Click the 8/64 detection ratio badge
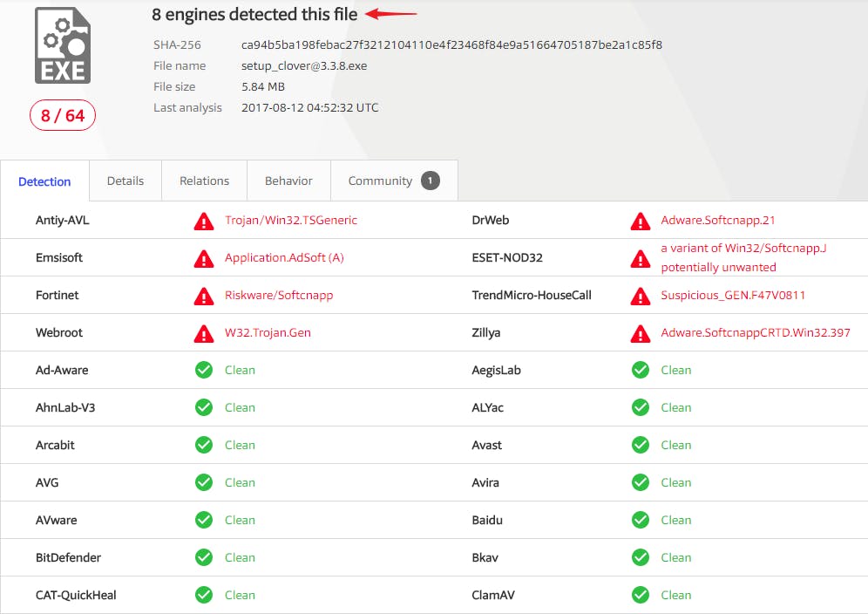 click(x=62, y=114)
